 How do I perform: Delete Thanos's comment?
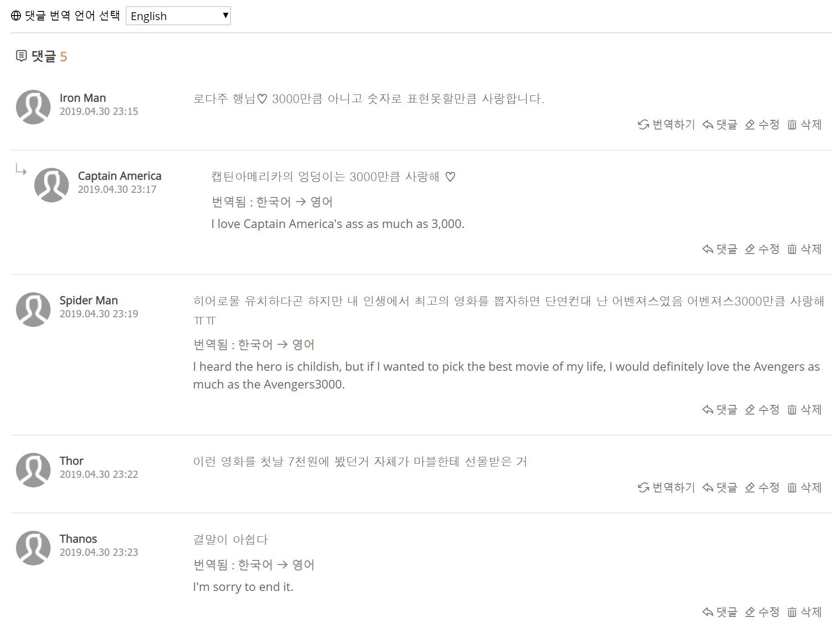click(804, 612)
